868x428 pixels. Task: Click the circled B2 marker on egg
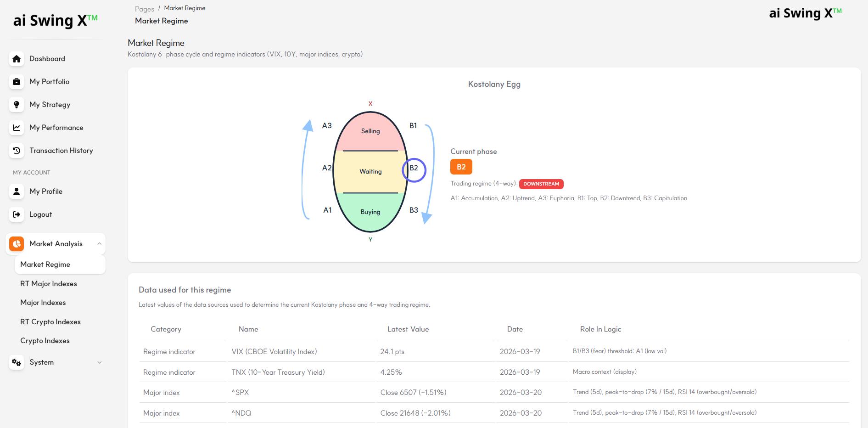[414, 170]
